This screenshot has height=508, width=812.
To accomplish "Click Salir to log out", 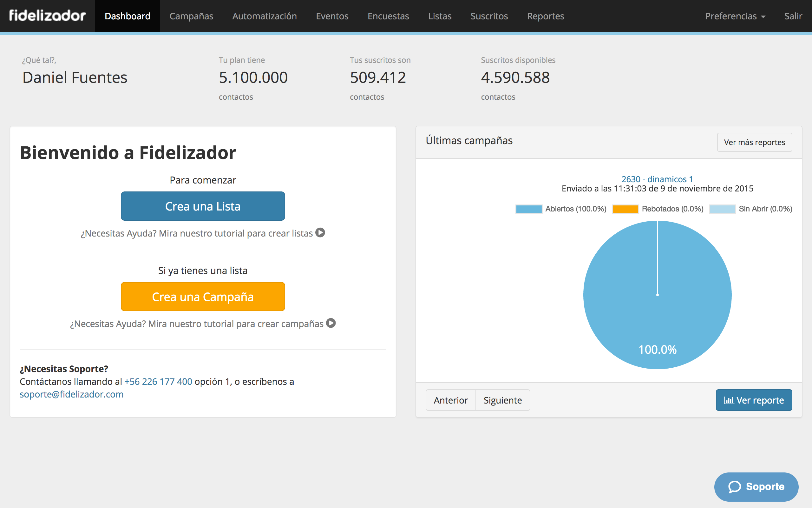I will click(x=793, y=16).
